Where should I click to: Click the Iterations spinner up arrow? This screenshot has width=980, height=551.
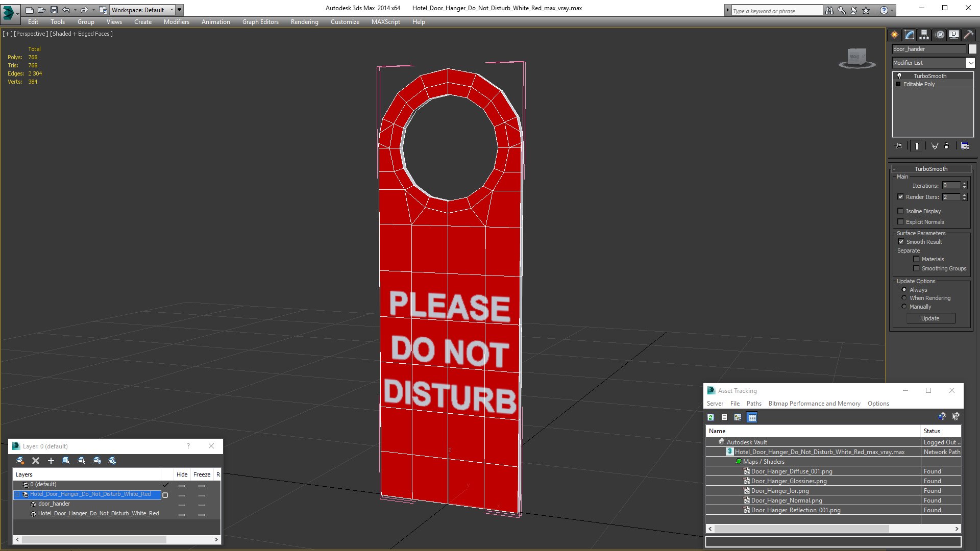click(965, 184)
